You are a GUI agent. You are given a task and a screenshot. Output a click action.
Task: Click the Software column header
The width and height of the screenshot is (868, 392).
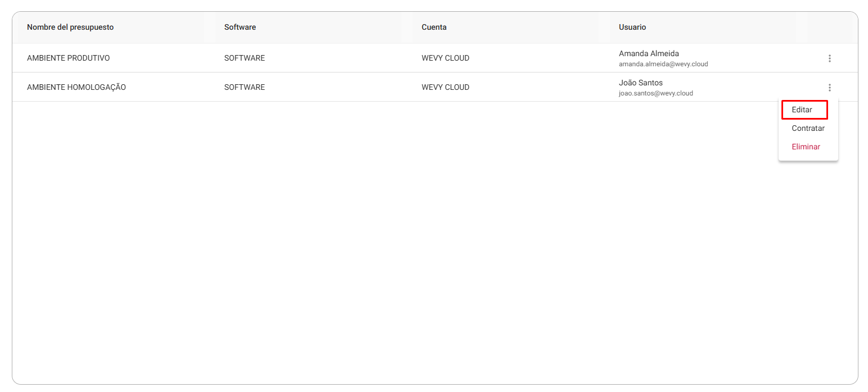[x=240, y=27]
